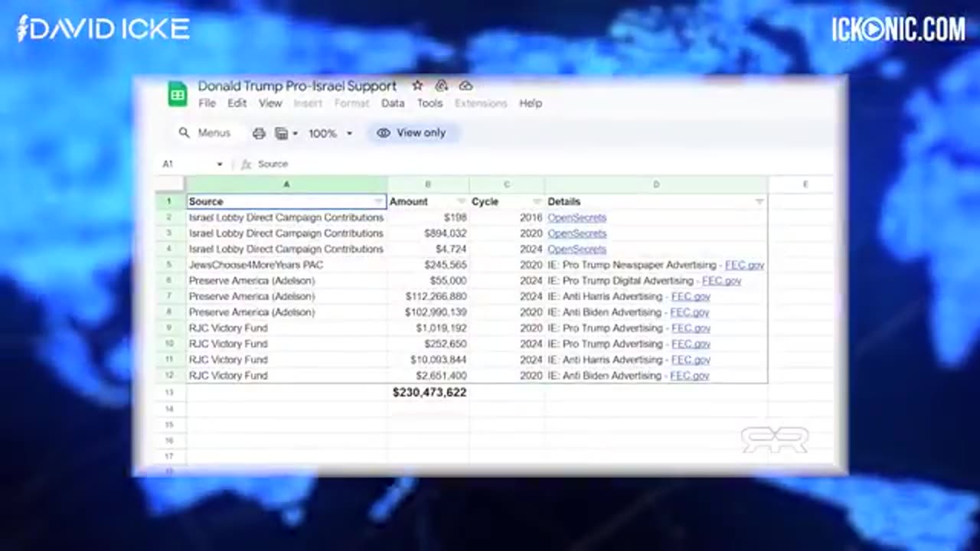This screenshot has width=980, height=551.
Task: Open the Amount column filter dropdown
Action: [462, 201]
